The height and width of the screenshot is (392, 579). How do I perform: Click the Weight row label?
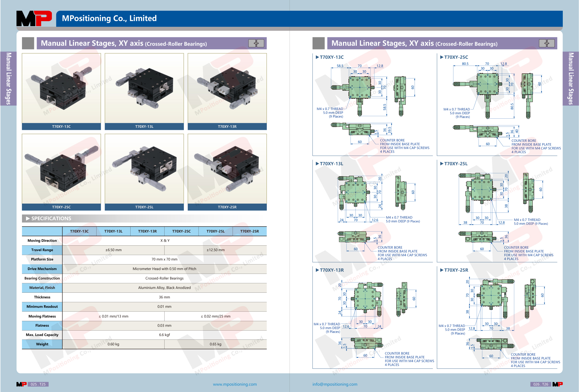pyautogui.click(x=42, y=344)
